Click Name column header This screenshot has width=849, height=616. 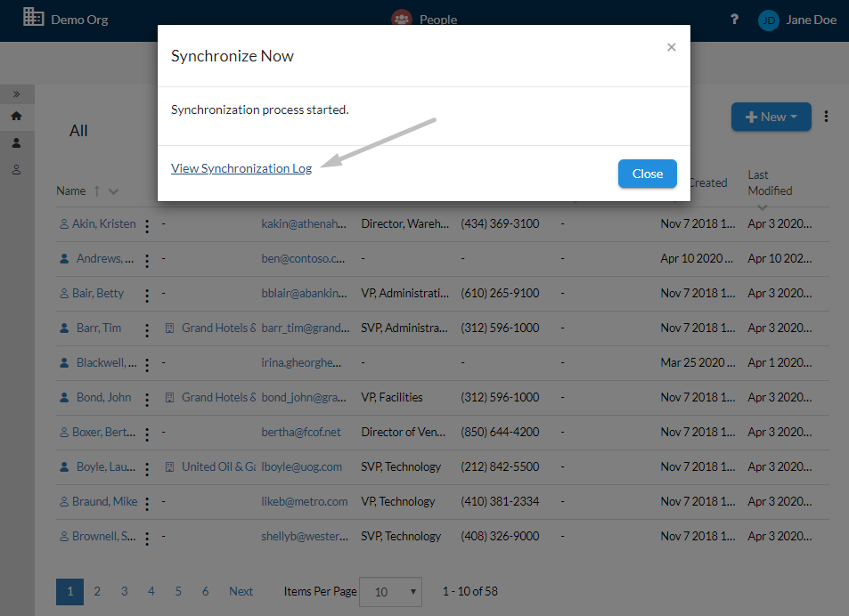[71, 190]
